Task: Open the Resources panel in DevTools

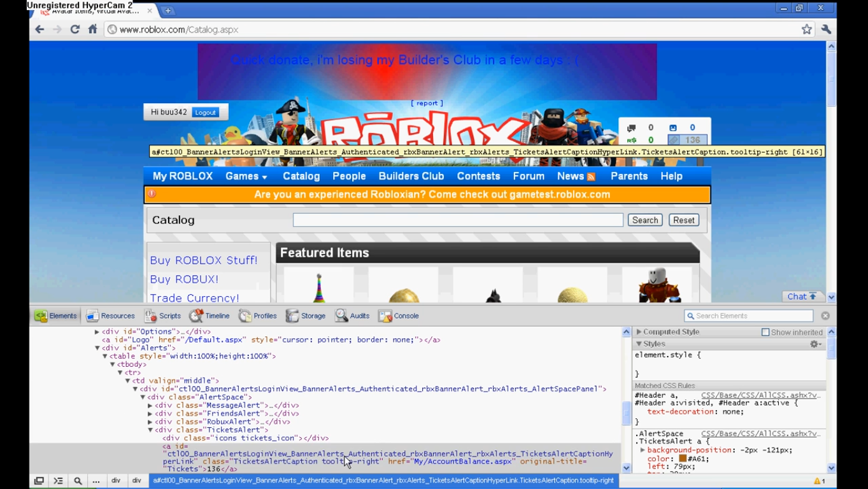Action: (111, 316)
